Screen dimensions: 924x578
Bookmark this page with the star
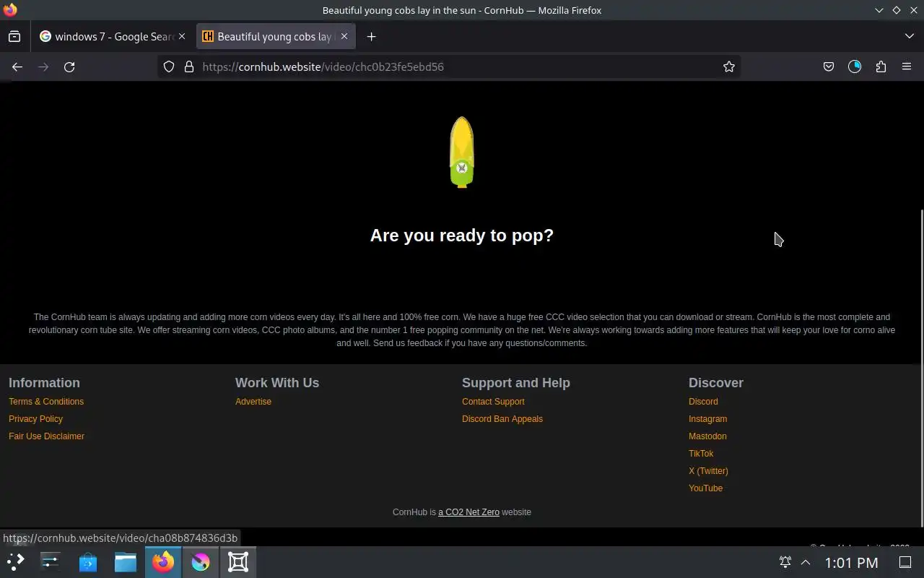point(729,66)
